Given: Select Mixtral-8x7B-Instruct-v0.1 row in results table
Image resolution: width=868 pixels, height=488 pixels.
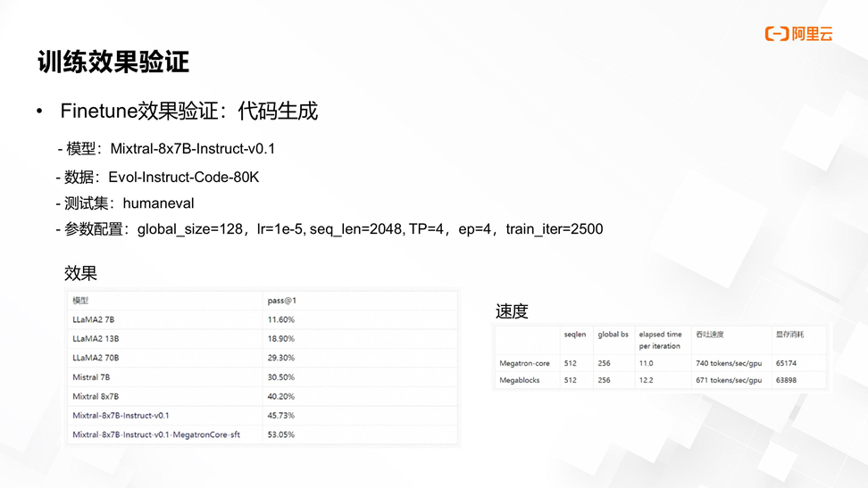Looking at the screenshot, I should [x=121, y=416].
